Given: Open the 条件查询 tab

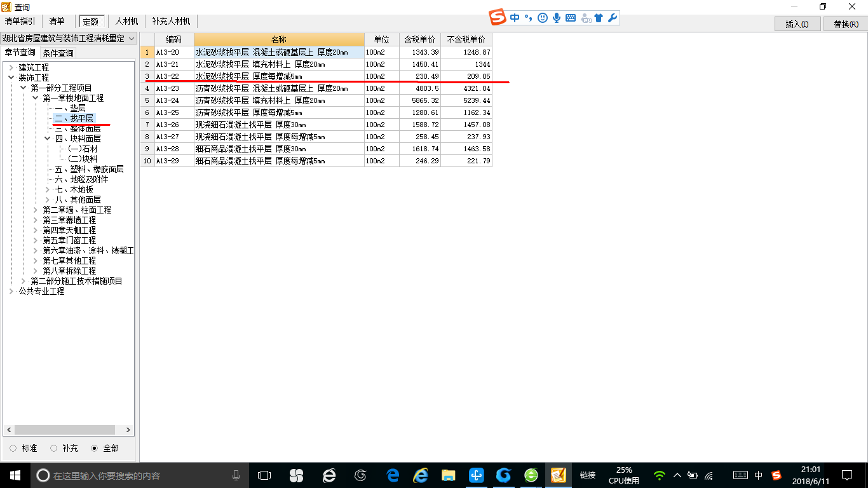Looking at the screenshot, I should coord(58,53).
